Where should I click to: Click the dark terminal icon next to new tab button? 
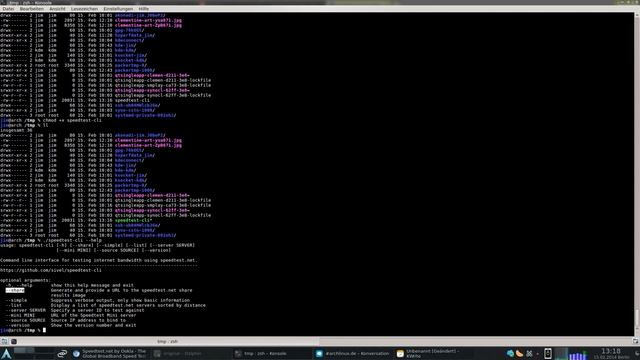[13, 341]
